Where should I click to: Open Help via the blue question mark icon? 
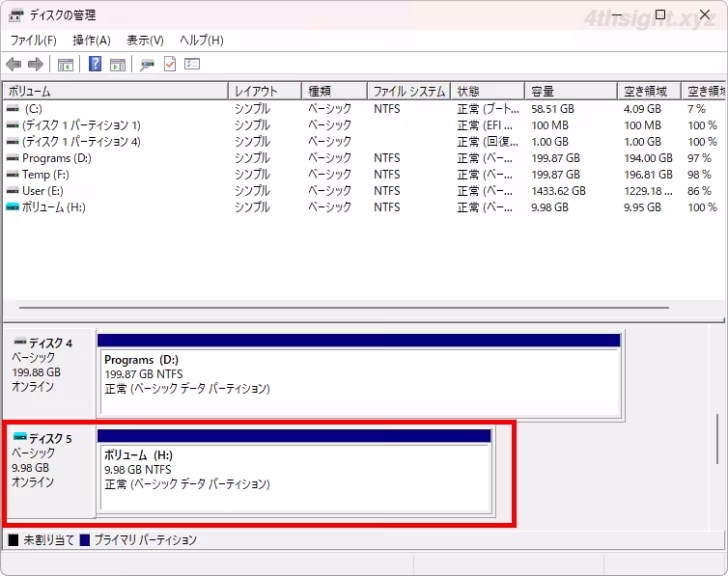tap(95, 64)
